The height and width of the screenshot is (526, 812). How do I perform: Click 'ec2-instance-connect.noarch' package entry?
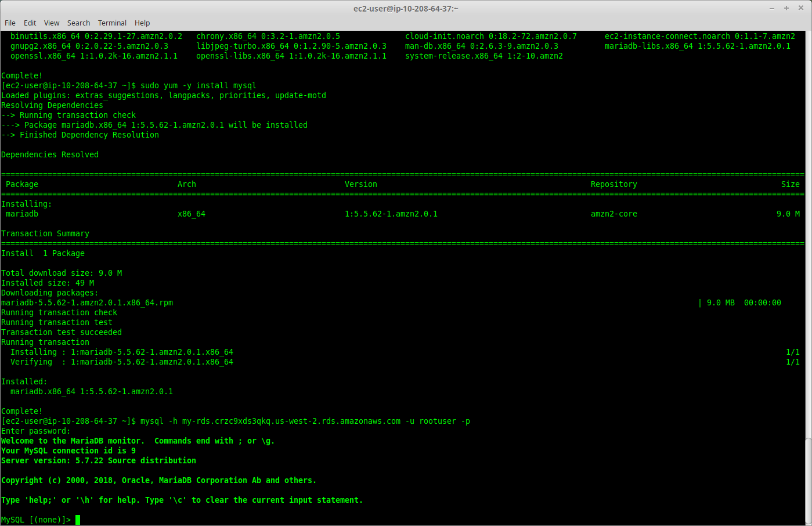click(x=700, y=36)
